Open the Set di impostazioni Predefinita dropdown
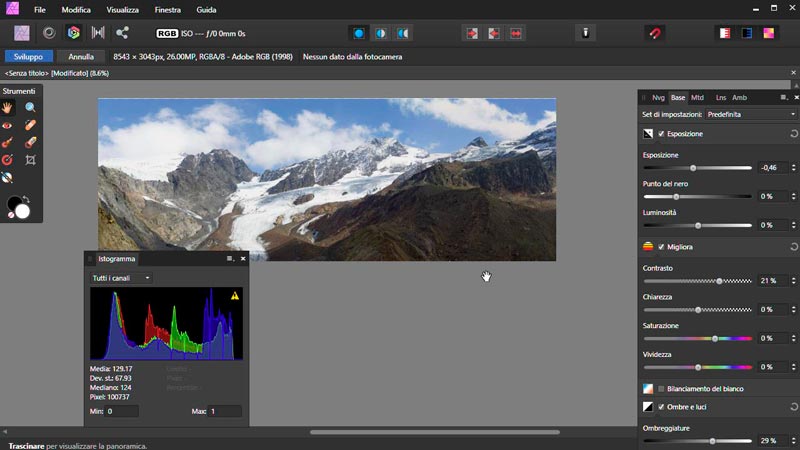This screenshot has height=450, width=800. (x=751, y=114)
